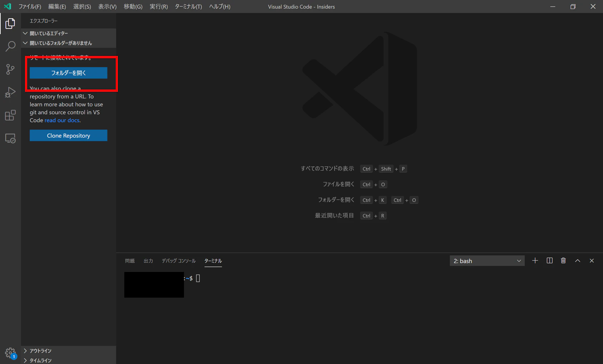Image resolution: width=603 pixels, height=364 pixels.
Task: Open the 選択(S) menu
Action: (x=82, y=6)
